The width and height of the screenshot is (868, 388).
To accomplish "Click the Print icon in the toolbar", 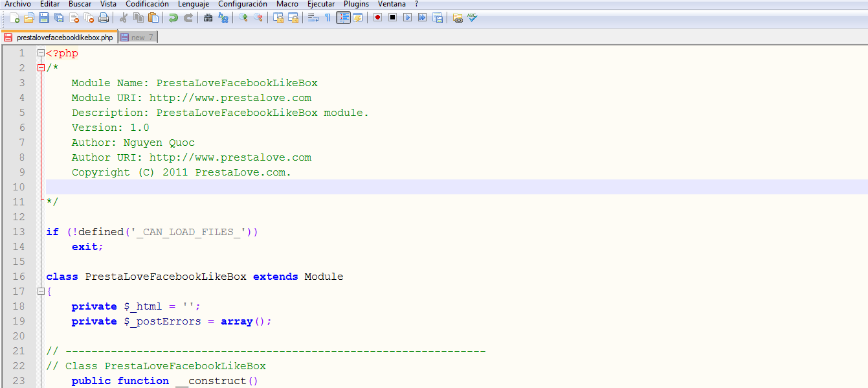I will [x=104, y=17].
